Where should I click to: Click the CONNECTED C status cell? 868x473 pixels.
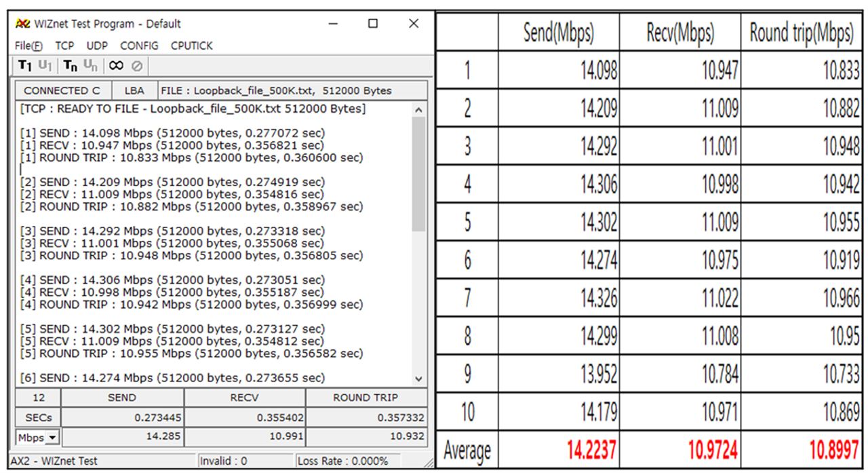point(62,90)
